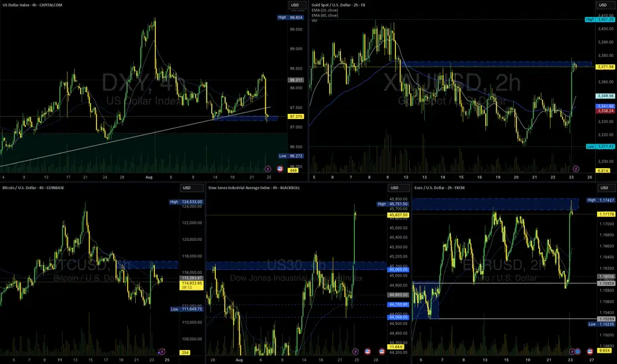Click the 44,568.00 blue level label

pos(399,317)
